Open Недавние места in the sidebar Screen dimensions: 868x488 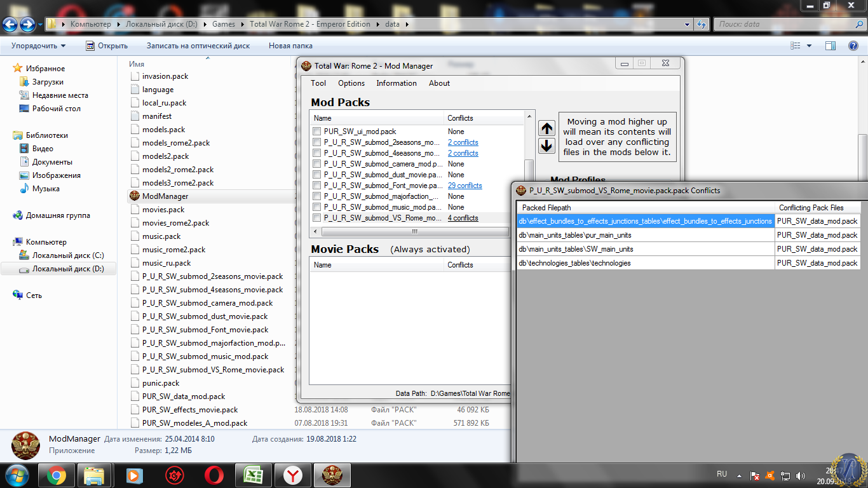tap(60, 95)
